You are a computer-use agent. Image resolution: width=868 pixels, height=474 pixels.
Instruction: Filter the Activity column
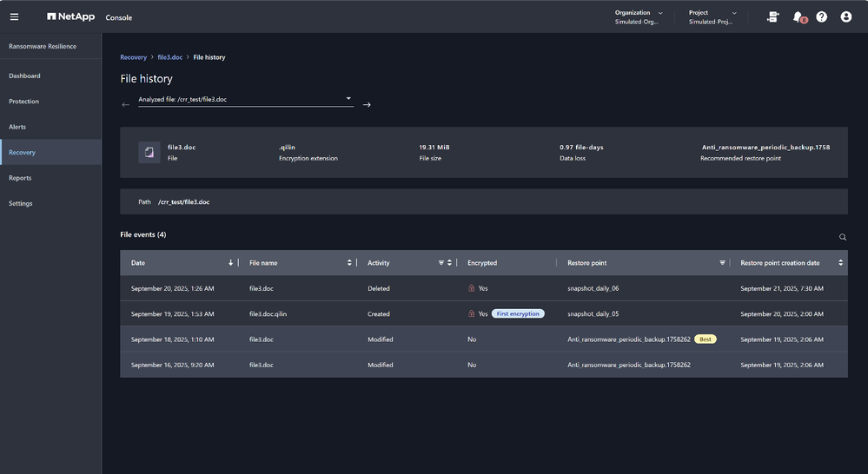coord(441,263)
